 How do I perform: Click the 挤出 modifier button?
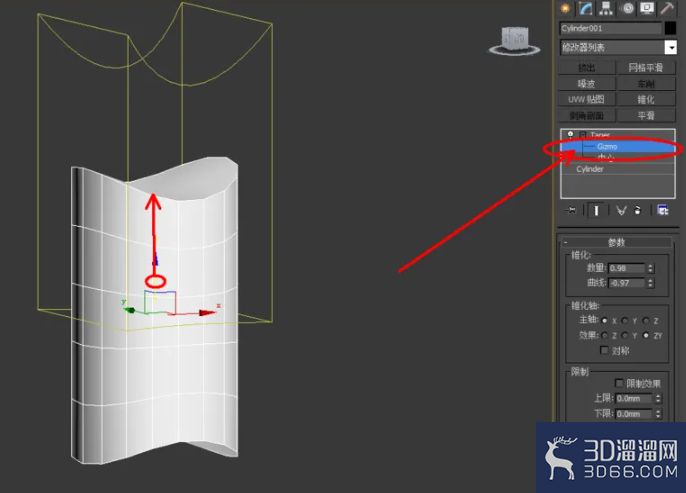coord(587,68)
